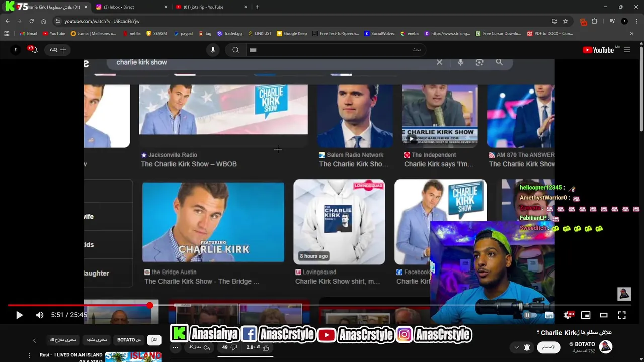Close the Inbox • Direct tab
Screen dimensions: 644x362
166,7
